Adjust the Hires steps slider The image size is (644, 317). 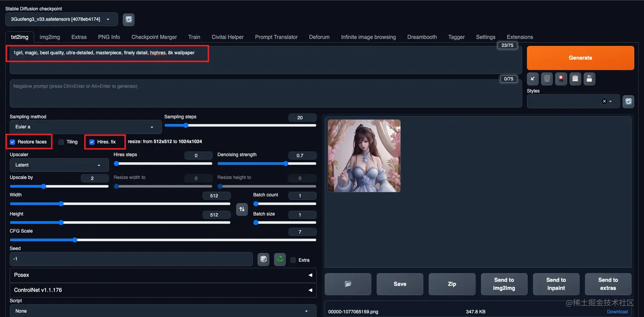(163, 163)
